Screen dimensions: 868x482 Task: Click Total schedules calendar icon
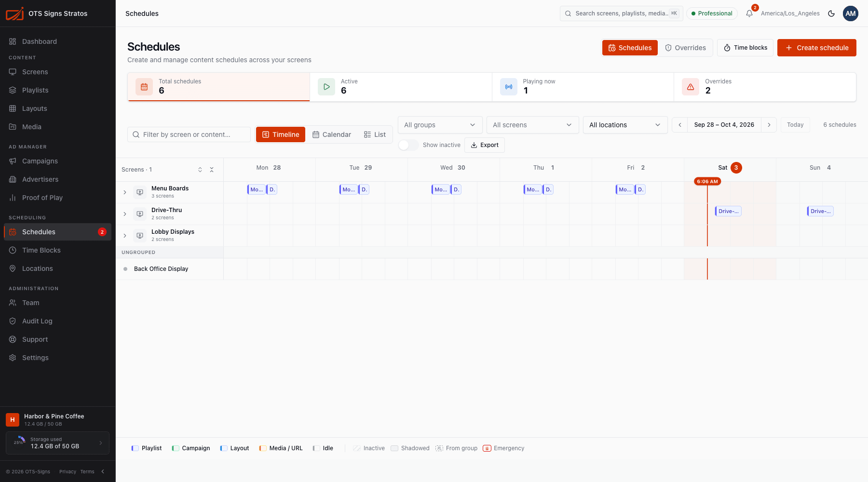click(144, 87)
